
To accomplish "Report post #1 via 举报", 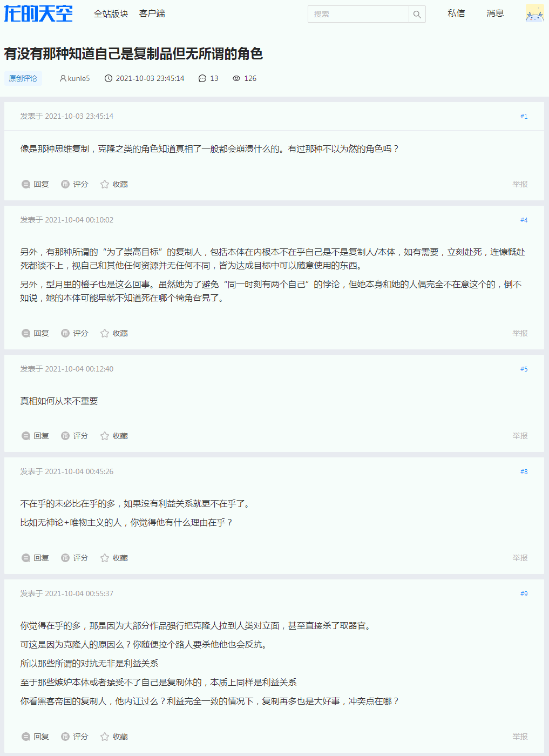I will point(520,184).
